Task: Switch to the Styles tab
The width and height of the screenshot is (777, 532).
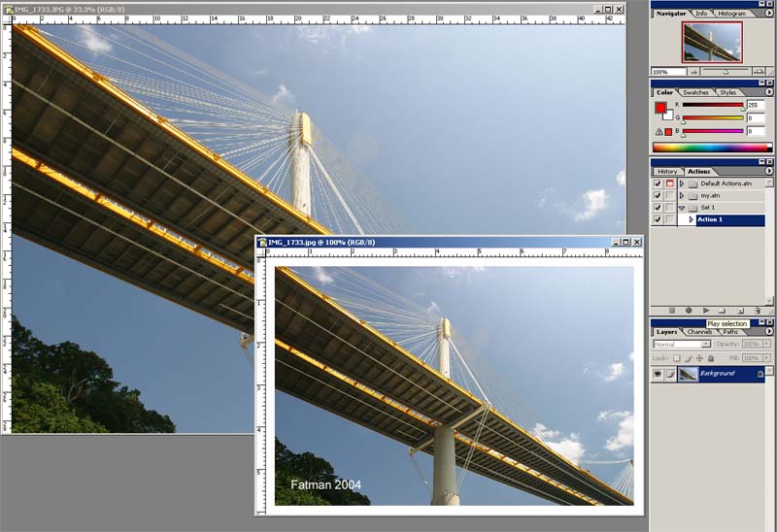Action: point(727,92)
